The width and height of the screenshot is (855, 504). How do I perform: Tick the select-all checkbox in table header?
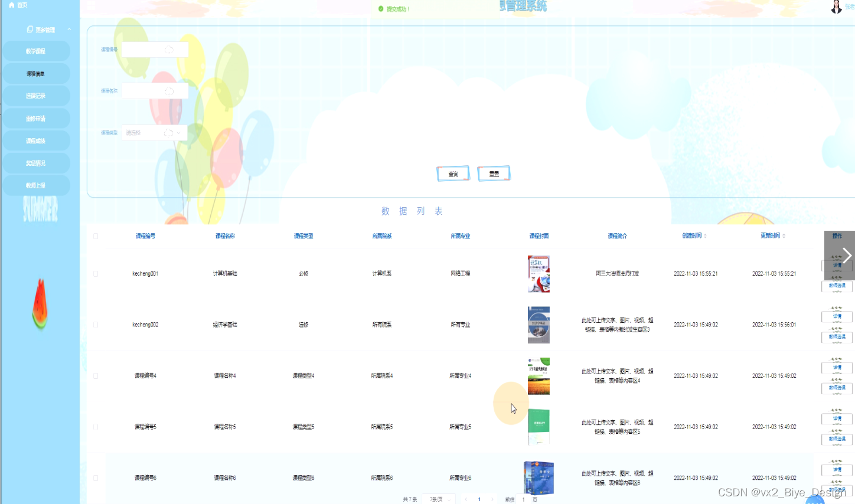click(96, 236)
